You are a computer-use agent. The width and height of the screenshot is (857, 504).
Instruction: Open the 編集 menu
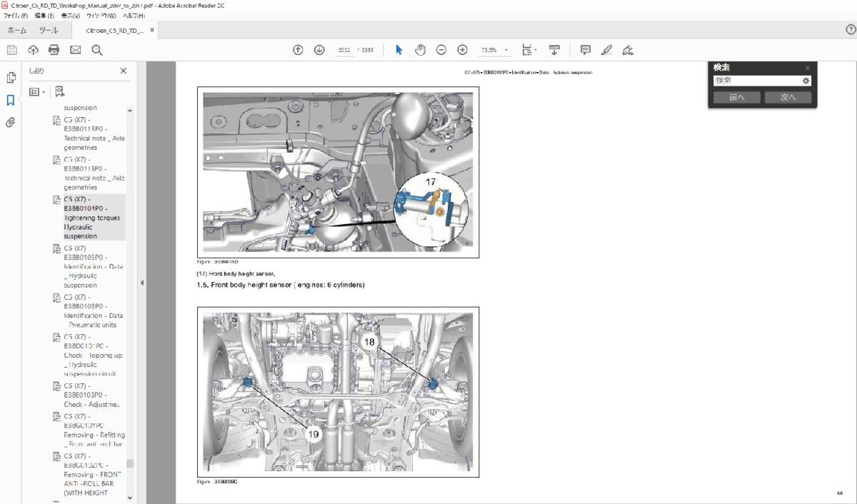pyautogui.click(x=45, y=15)
